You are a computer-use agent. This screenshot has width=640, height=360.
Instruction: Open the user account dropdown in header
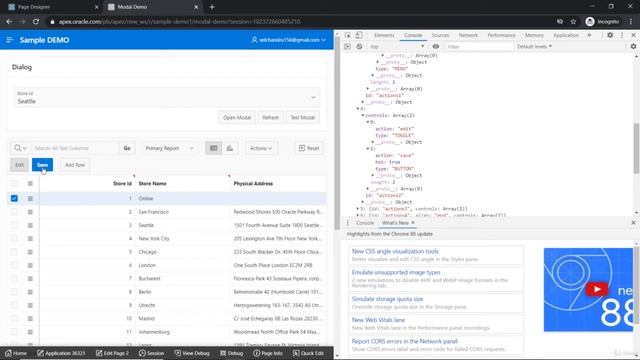289,40
